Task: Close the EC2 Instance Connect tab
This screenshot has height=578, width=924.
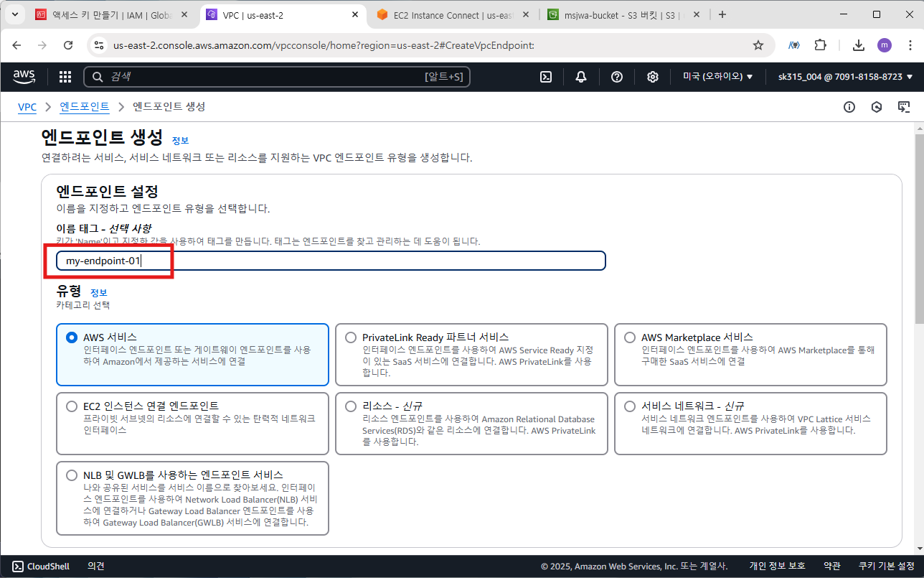Action: pos(526,14)
